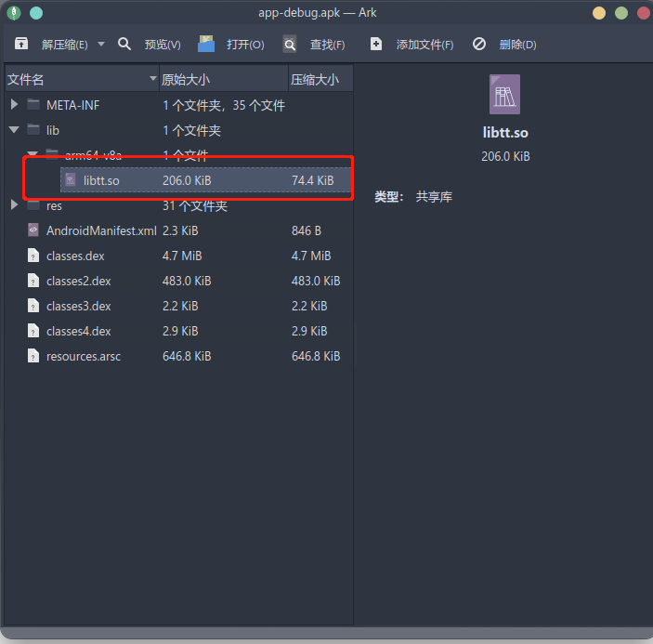Click the 1 个文件夹, 35 个文件 details text
The width and height of the screenshot is (653, 644).
point(224,105)
